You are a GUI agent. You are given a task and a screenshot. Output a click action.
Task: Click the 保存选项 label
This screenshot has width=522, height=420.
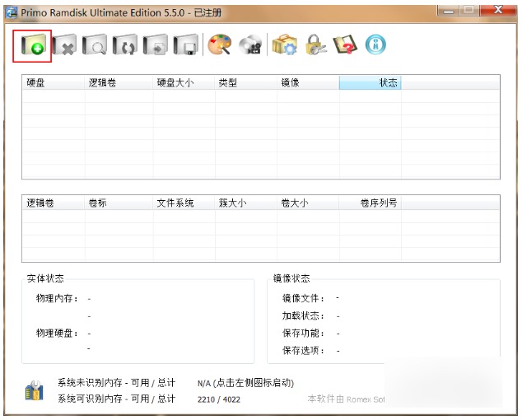[303, 350]
